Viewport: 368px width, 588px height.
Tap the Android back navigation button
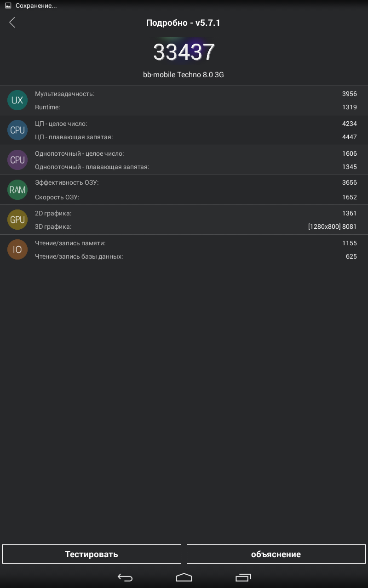[x=125, y=577]
